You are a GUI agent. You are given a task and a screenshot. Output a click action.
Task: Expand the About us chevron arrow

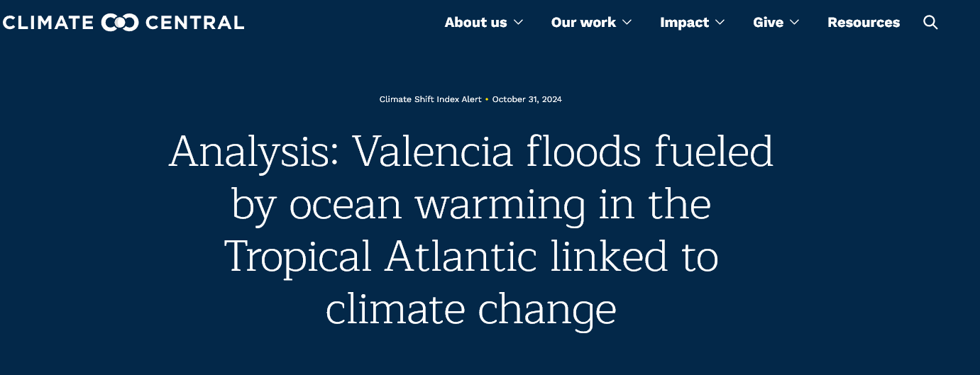[x=519, y=23]
